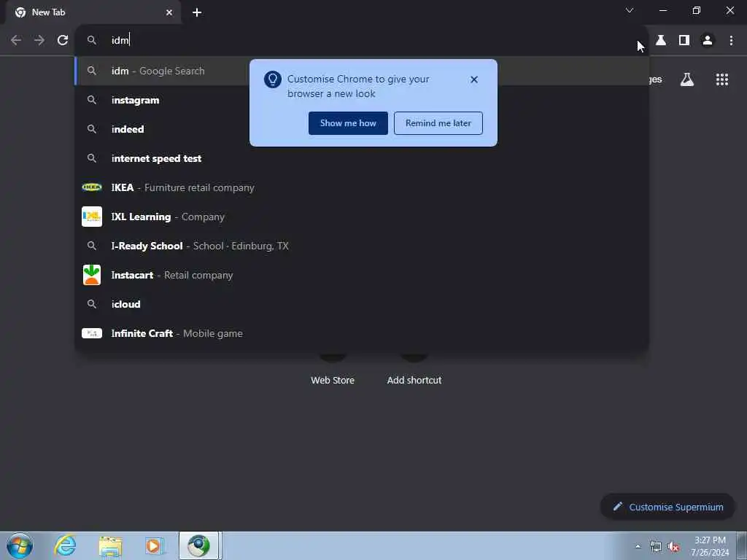Image resolution: width=747 pixels, height=560 pixels.
Task: Select the I-Ready School suggestion
Action: click(362, 246)
